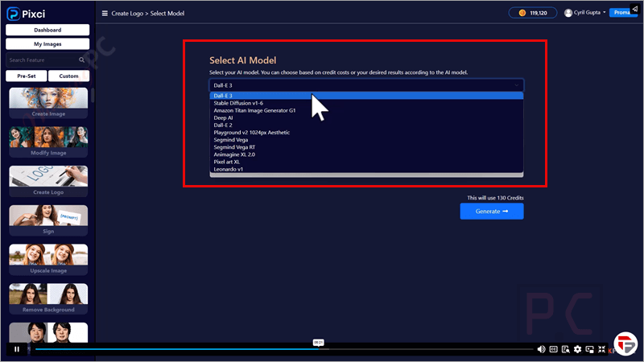The height and width of the screenshot is (362, 644).
Task: Select Segmind Vega RT option
Action: point(366,147)
